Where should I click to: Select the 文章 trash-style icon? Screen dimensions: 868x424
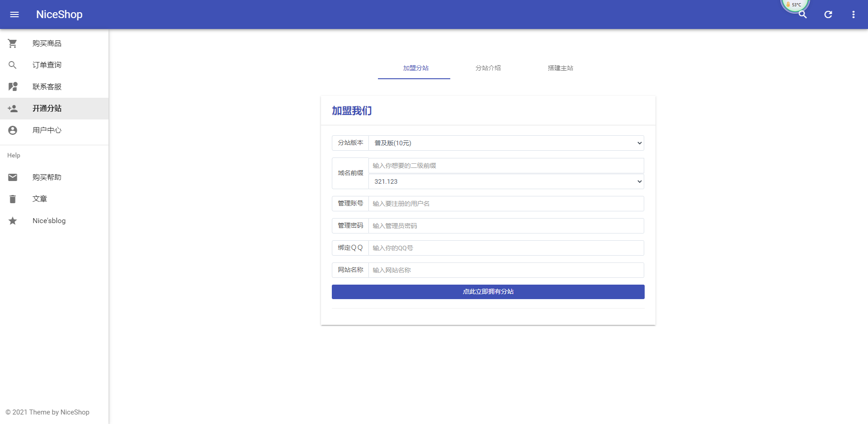[x=12, y=199]
